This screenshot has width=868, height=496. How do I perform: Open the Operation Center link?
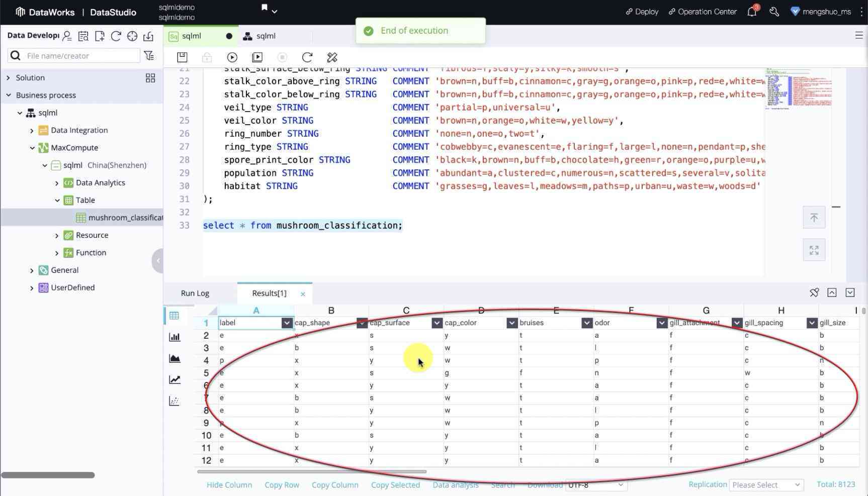pos(702,12)
